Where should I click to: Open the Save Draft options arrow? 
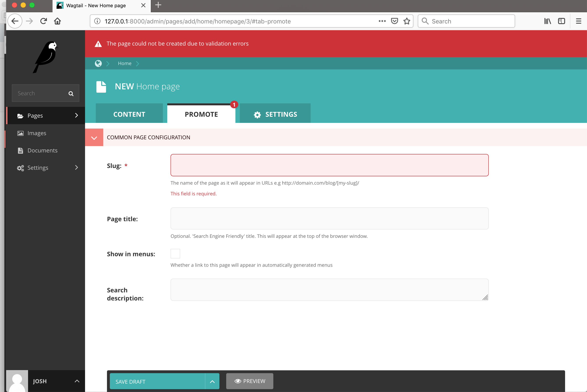[x=212, y=381]
